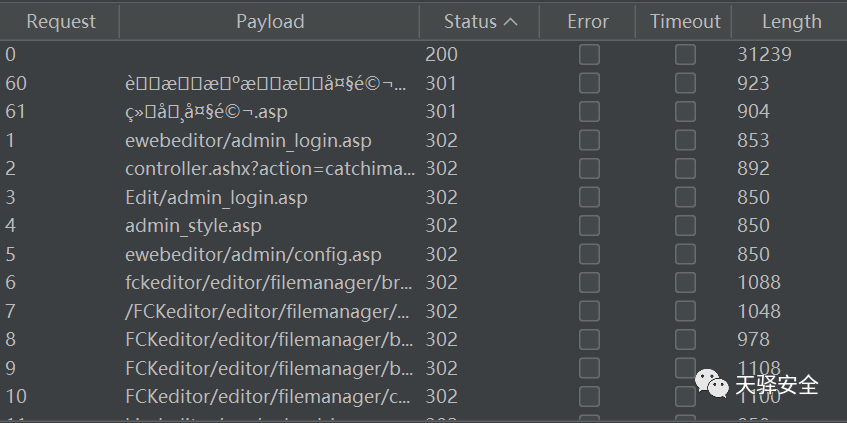The height and width of the screenshot is (423, 847).
Task: Toggle Error checkbox for request 0
Action: pyautogui.click(x=589, y=55)
